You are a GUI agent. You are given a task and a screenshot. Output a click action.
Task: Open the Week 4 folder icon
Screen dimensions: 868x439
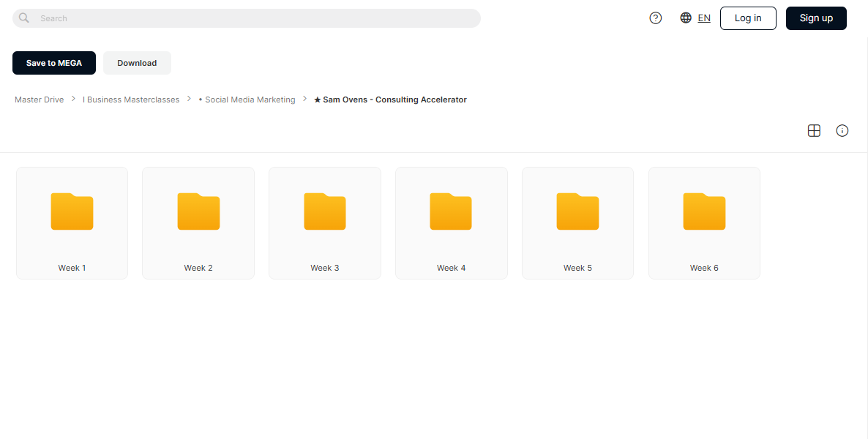tap(451, 211)
